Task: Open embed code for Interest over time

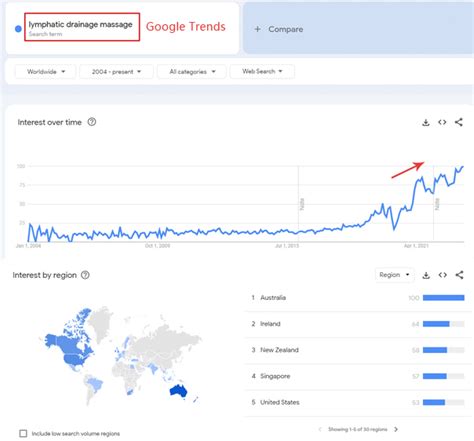Action: pos(442,122)
